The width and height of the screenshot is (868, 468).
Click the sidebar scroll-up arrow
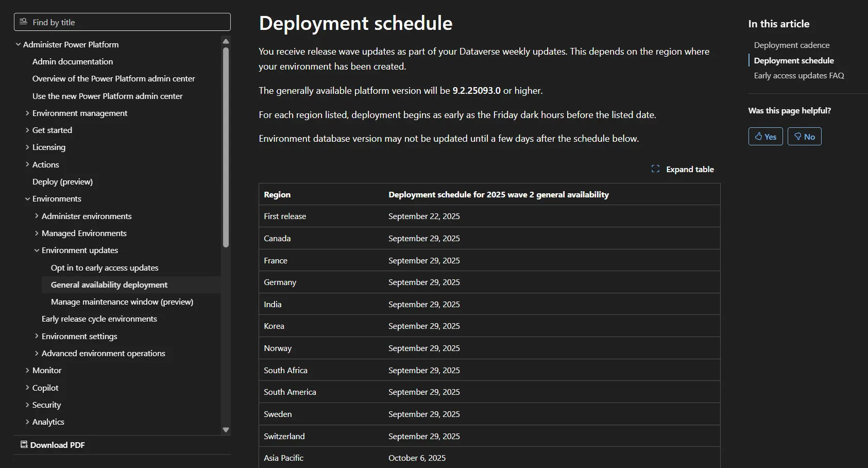(226, 41)
